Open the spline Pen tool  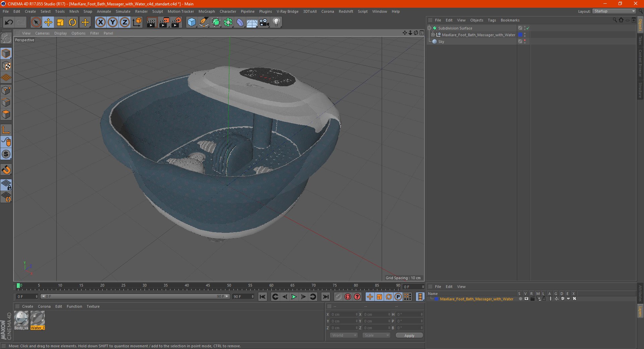[x=204, y=22]
